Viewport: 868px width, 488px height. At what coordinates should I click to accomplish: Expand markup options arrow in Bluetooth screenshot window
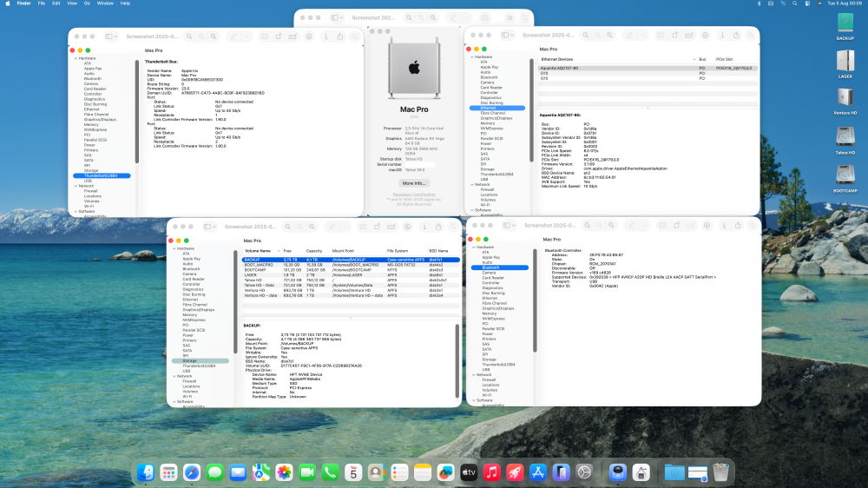pyautogui.click(x=644, y=226)
